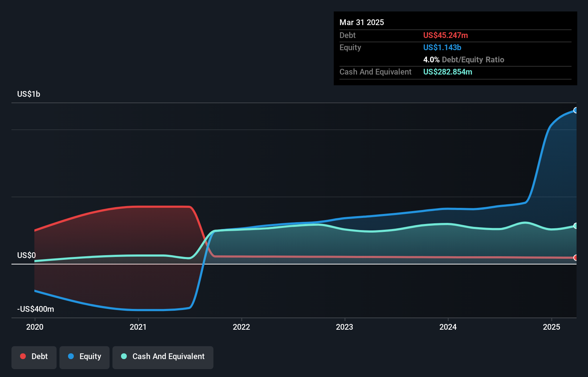Select the blue Equity endpoint marker
This screenshot has height=377, width=588.
(575, 110)
